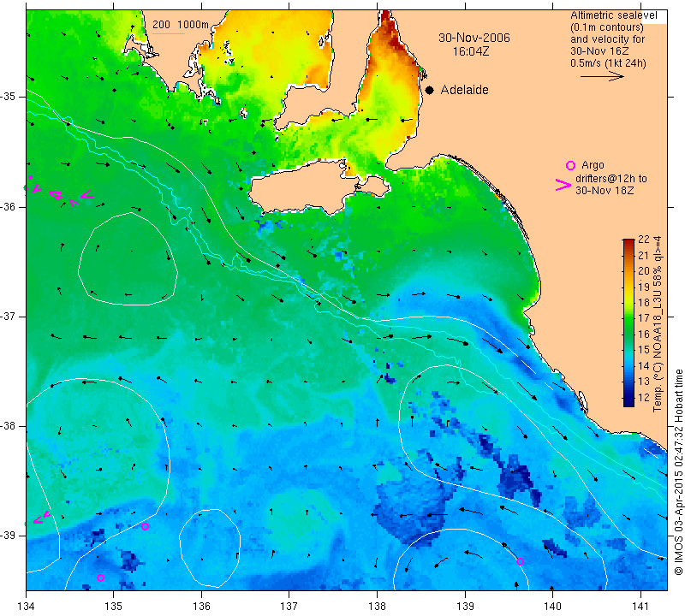Click the '0.5m/s (1kt 24h)' scale text
Viewport: 685px width, 616px height.
pyautogui.click(x=608, y=63)
